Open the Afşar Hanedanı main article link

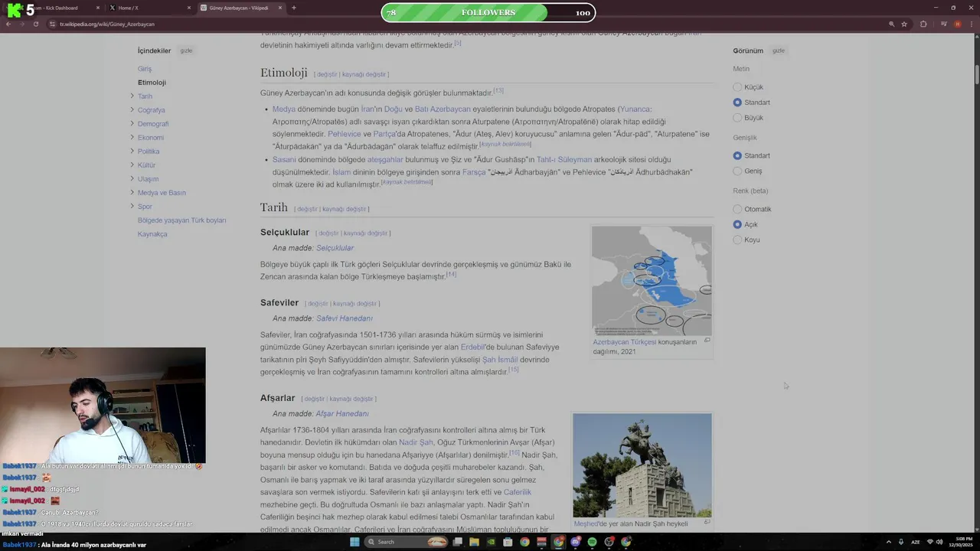(x=342, y=414)
